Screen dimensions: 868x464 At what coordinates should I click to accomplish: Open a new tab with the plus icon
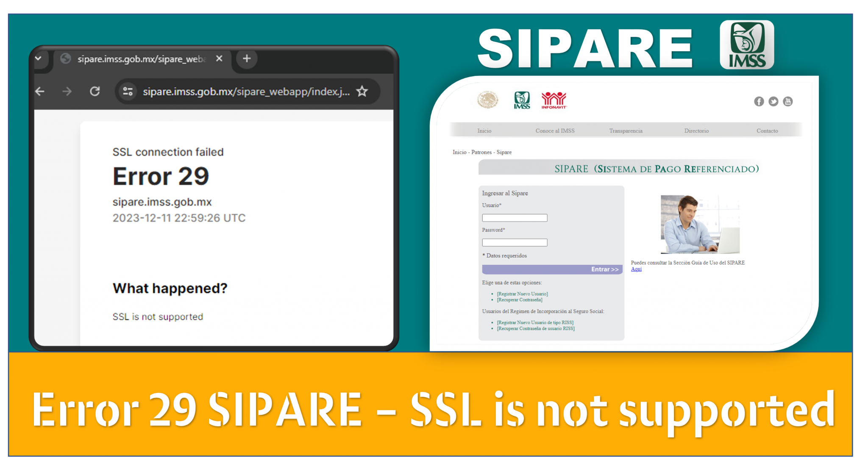tap(246, 59)
